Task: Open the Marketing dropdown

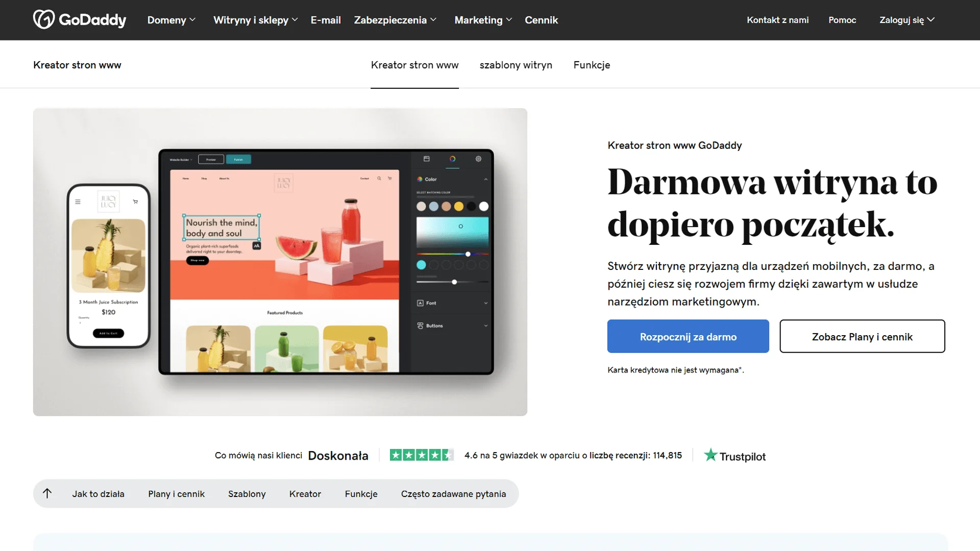Action: [483, 20]
